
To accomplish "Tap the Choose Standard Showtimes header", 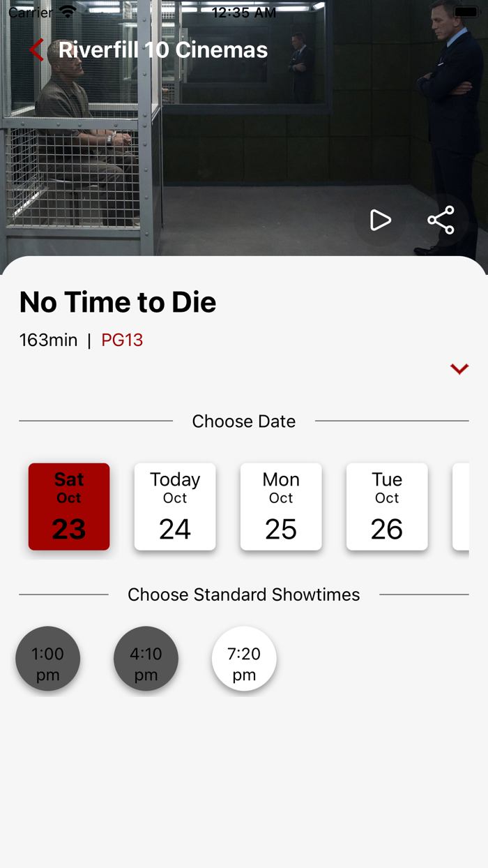I will (244, 594).
